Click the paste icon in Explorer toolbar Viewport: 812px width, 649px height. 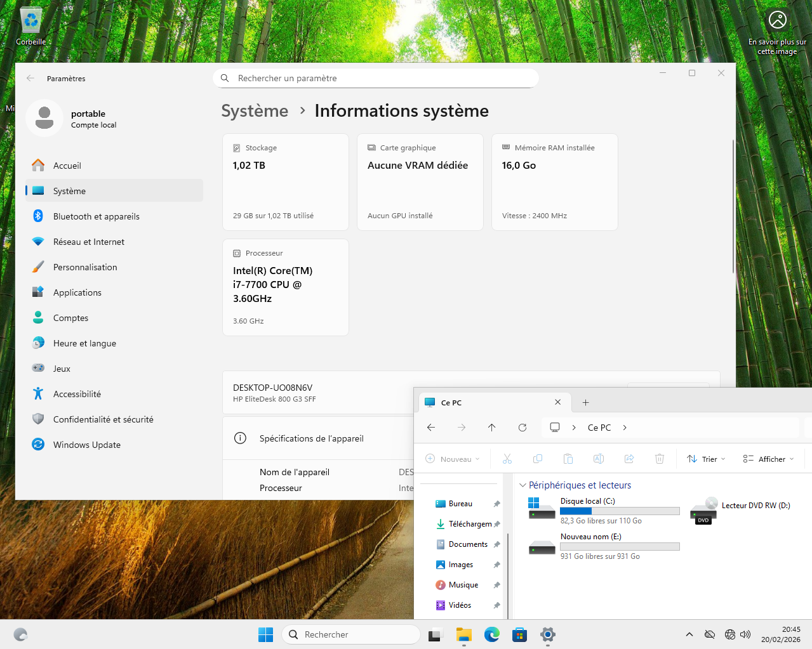tap(568, 459)
